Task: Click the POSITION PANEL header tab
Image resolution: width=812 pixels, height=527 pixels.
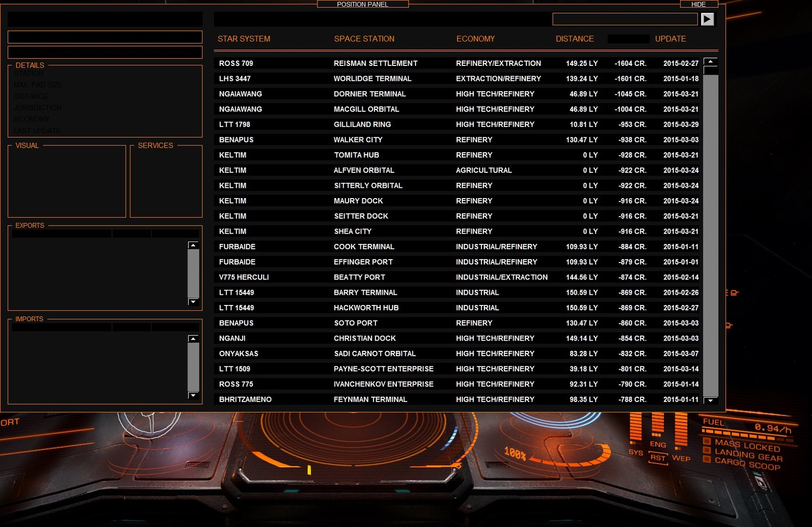Action: (363, 4)
